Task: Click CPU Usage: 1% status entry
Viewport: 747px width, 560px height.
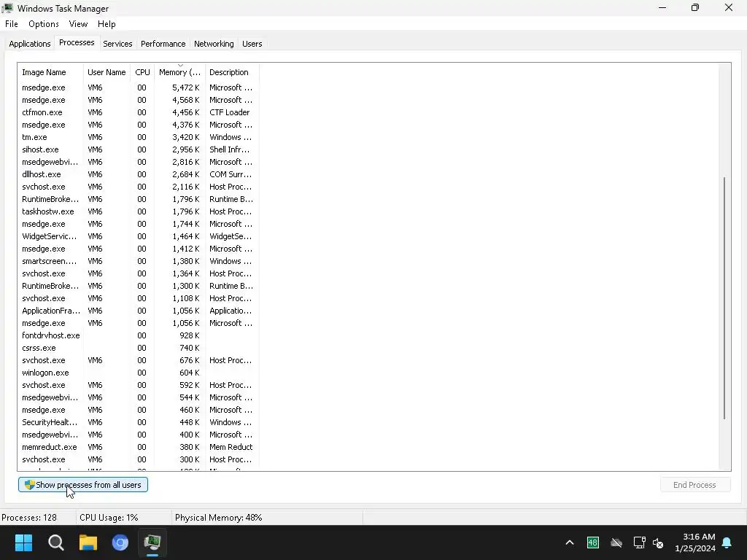Action: (x=109, y=518)
